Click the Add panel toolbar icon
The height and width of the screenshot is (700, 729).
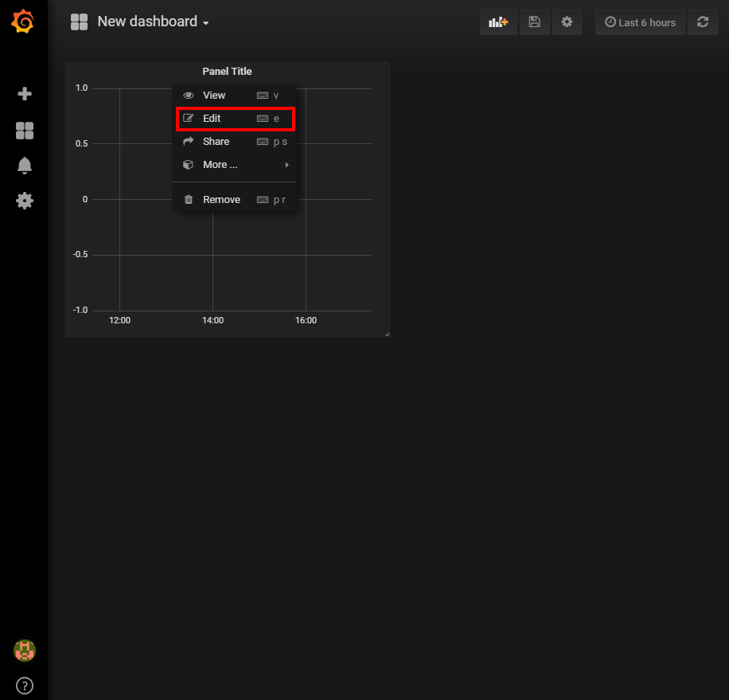pos(497,22)
